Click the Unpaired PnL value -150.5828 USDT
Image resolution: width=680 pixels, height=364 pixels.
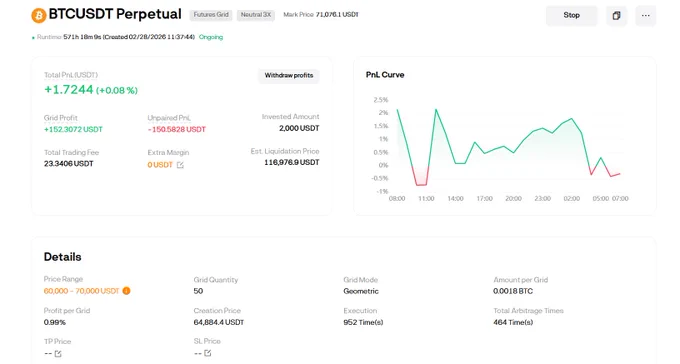point(177,129)
